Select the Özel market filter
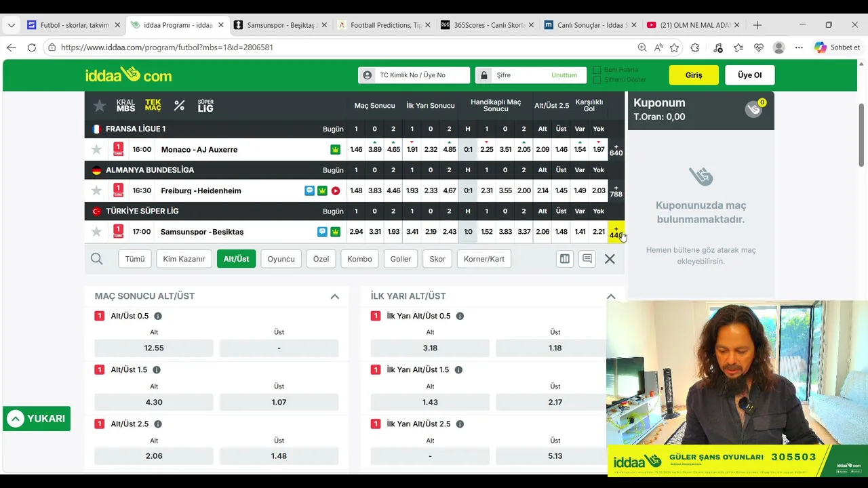The image size is (868, 488). pyautogui.click(x=321, y=259)
